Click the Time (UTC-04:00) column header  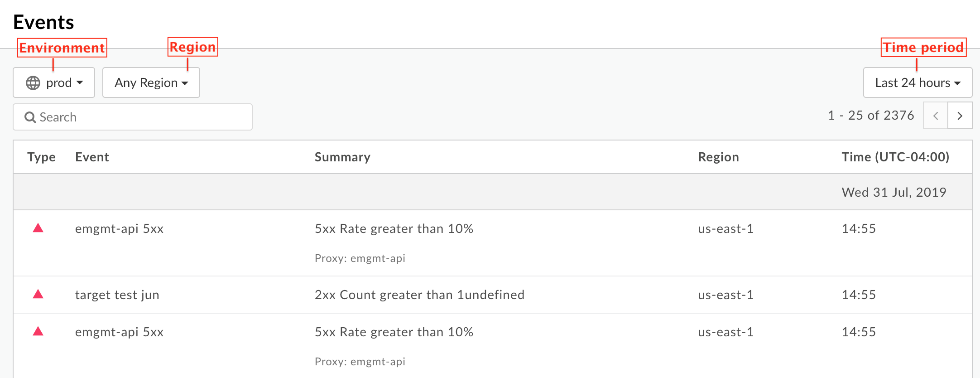point(895,157)
